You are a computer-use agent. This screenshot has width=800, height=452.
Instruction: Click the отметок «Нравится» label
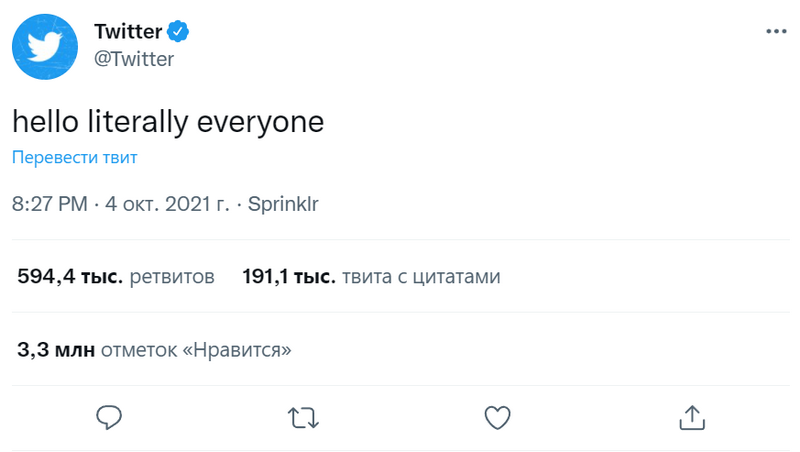point(196,350)
